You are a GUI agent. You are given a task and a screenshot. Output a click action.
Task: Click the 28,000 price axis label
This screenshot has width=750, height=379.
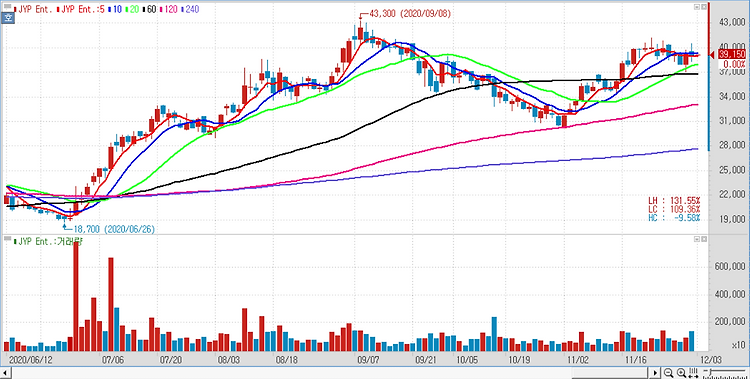click(732, 146)
